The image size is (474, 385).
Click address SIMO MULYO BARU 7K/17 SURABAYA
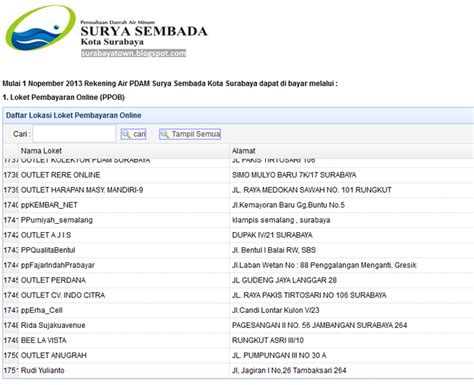[294, 175]
